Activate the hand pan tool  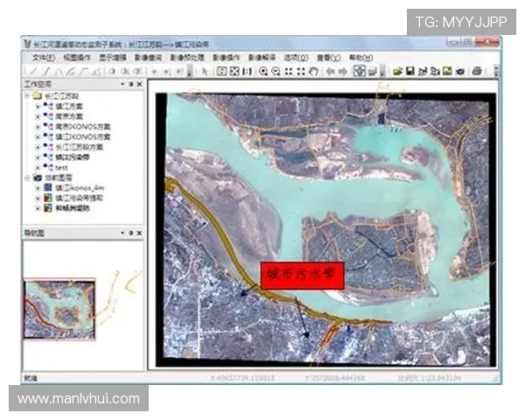[x=313, y=72]
